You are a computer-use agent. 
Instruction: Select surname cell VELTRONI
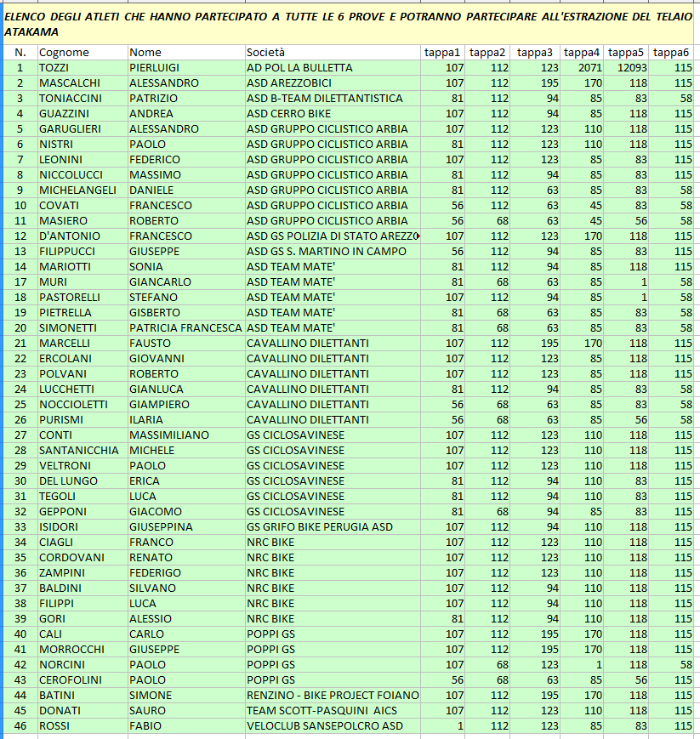pyautogui.click(x=83, y=466)
